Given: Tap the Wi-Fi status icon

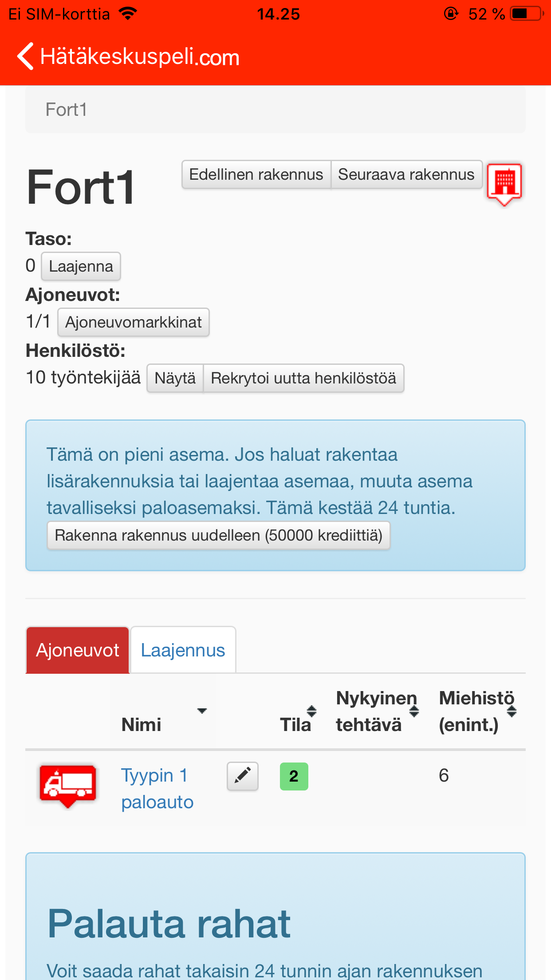Looking at the screenshot, I should tap(128, 14).
